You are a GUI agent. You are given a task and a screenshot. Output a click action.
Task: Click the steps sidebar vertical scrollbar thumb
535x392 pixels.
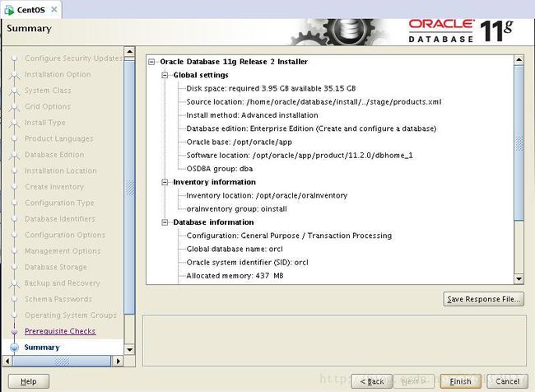pyautogui.click(x=129, y=187)
